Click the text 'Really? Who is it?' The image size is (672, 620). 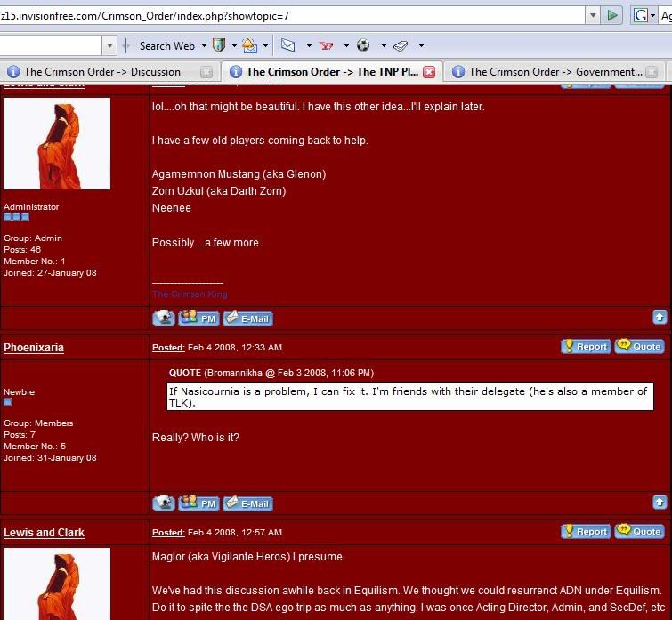tap(196, 437)
